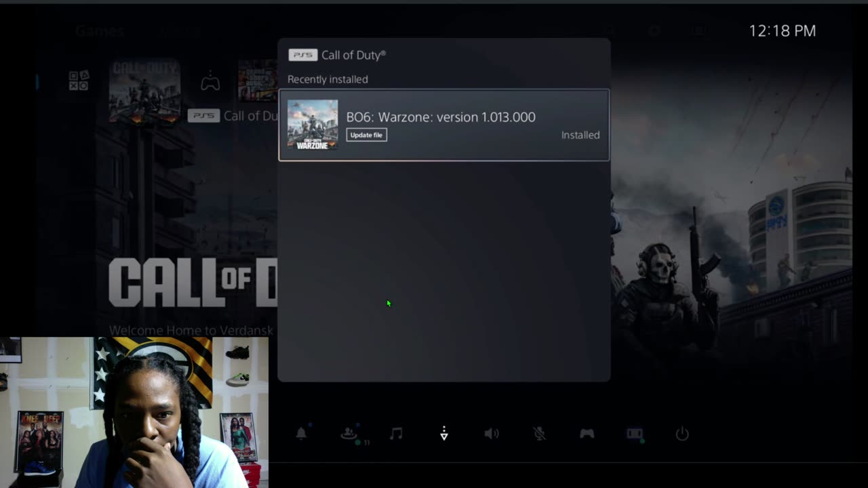Select the Grand Theft Auto game tile
This screenshot has width=868, height=488.
(x=258, y=81)
